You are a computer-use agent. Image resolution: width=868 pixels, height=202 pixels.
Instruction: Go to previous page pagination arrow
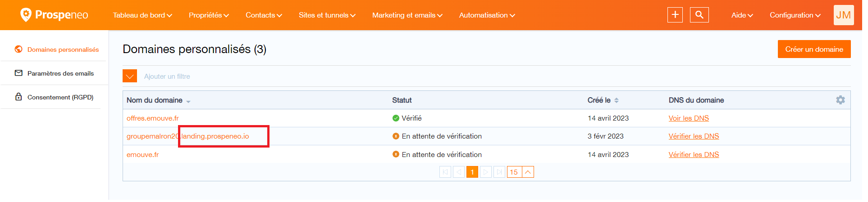click(x=459, y=172)
